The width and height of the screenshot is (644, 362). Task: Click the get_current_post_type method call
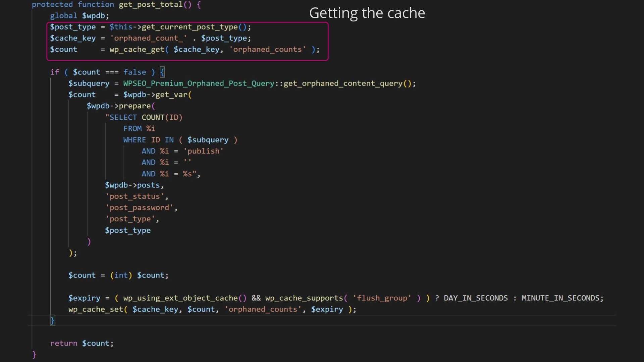[190, 27]
